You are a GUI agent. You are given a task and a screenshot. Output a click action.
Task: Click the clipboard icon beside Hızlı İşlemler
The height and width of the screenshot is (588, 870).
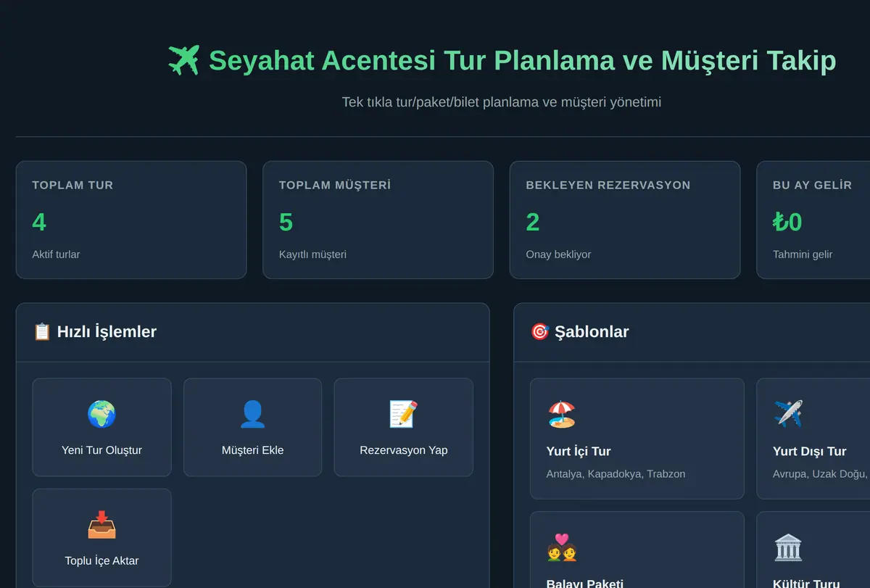tap(42, 332)
